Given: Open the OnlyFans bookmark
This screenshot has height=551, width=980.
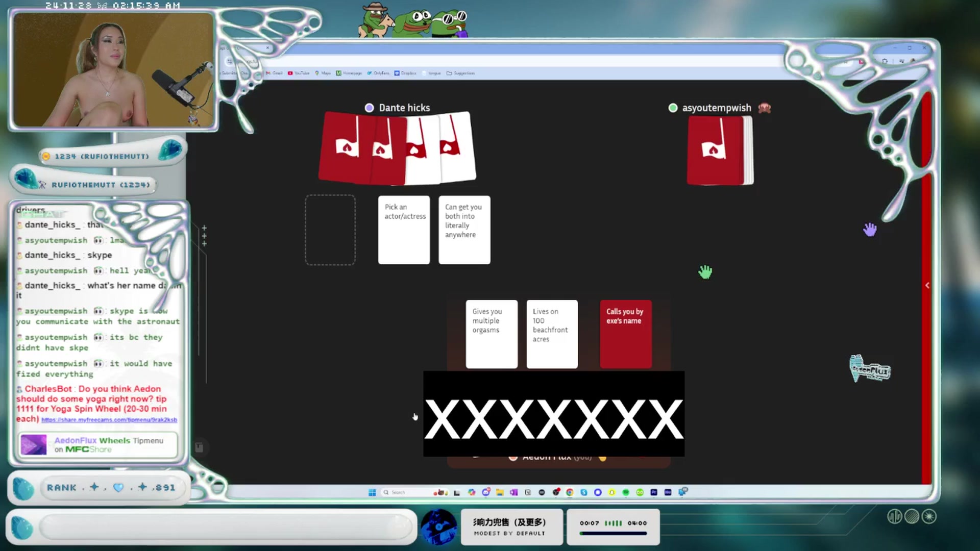Looking at the screenshot, I should click(378, 73).
